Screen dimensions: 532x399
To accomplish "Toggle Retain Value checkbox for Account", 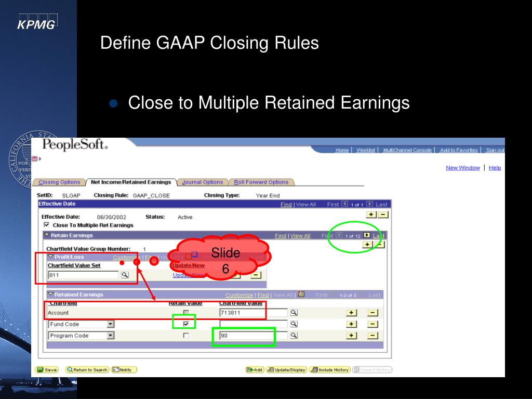I will 186,312.
